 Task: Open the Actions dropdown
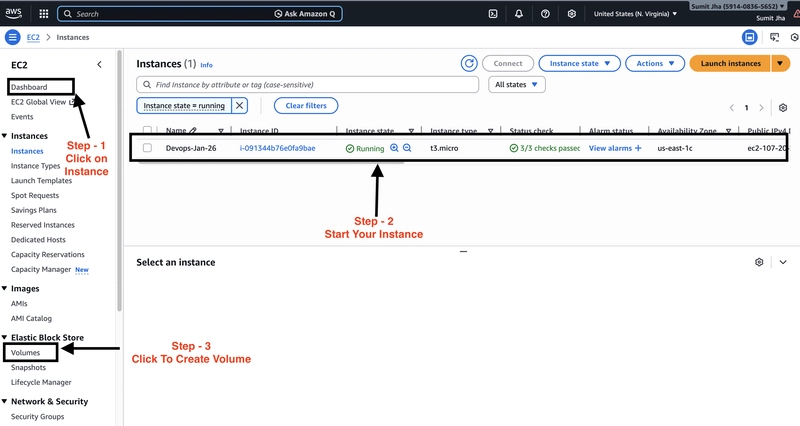click(x=655, y=63)
